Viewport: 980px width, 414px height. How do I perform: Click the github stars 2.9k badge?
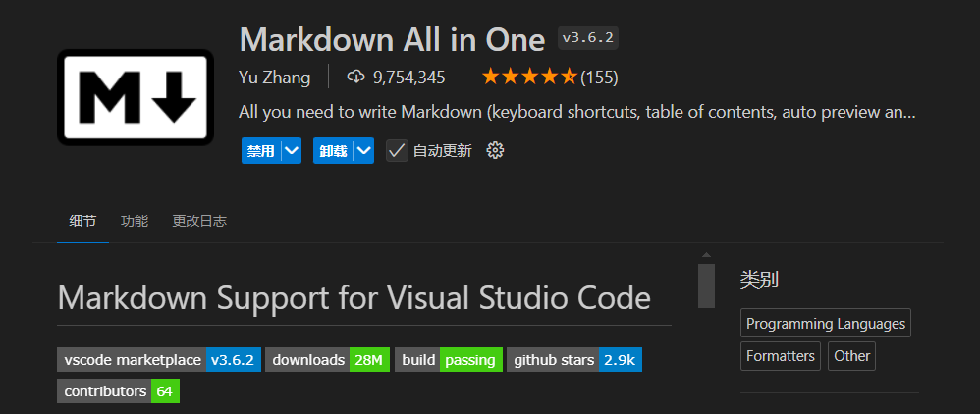click(573, 360)
